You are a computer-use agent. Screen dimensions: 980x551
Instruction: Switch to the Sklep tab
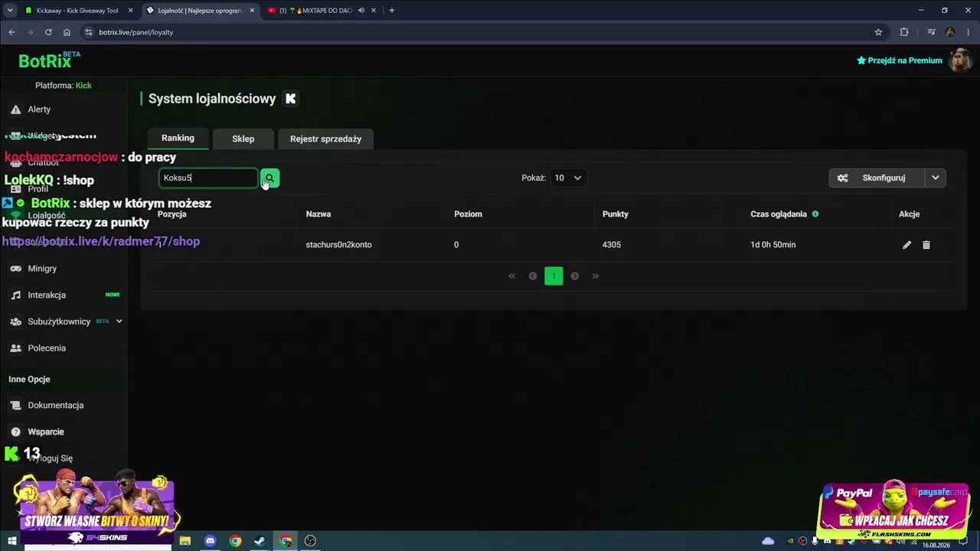(243, 139)
